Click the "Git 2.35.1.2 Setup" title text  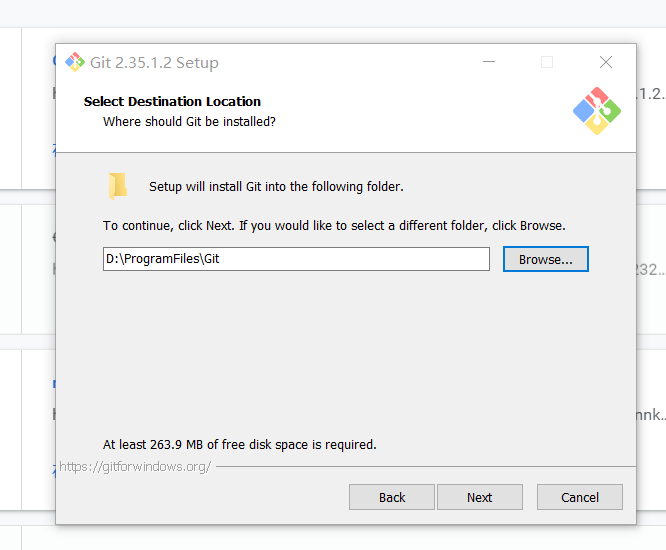pos(154,63)
